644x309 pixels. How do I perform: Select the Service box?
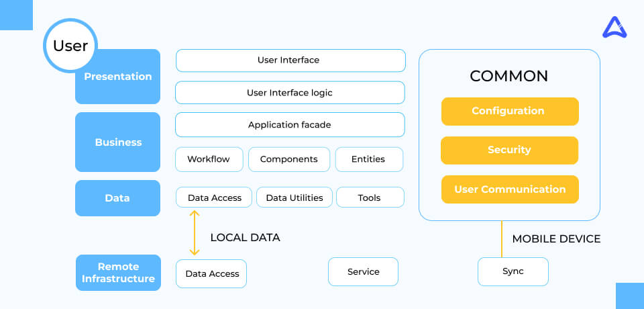tap(363, 271)
